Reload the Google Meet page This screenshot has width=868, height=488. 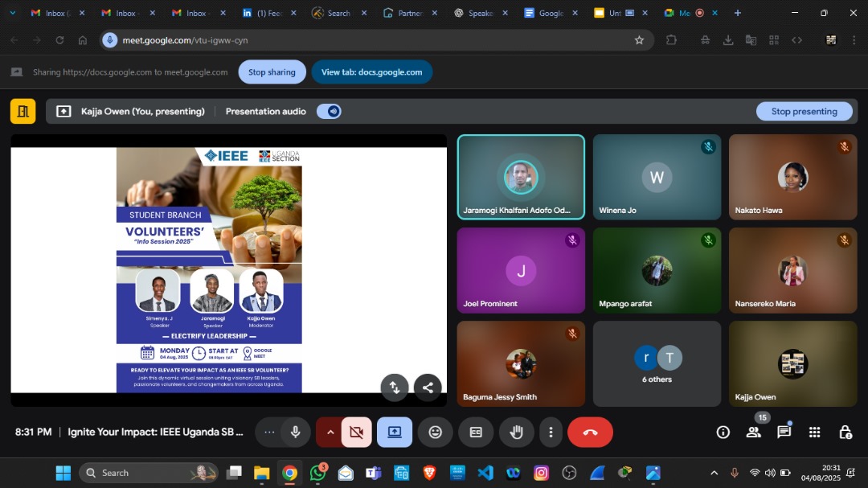tap(59, 40)
